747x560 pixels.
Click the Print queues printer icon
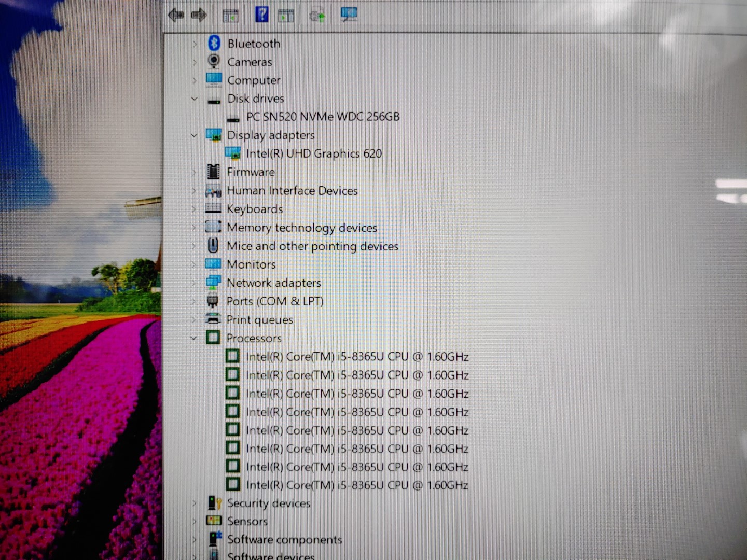click(213, 319)
